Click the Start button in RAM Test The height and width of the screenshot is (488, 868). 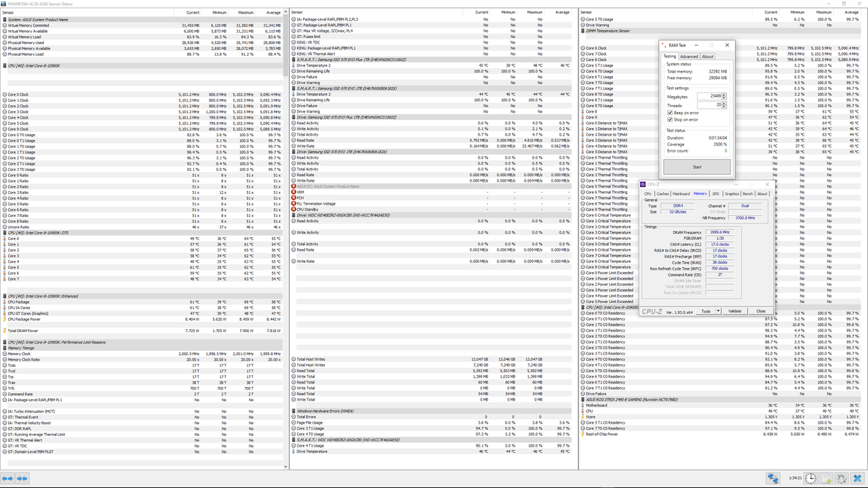point(696,167)
